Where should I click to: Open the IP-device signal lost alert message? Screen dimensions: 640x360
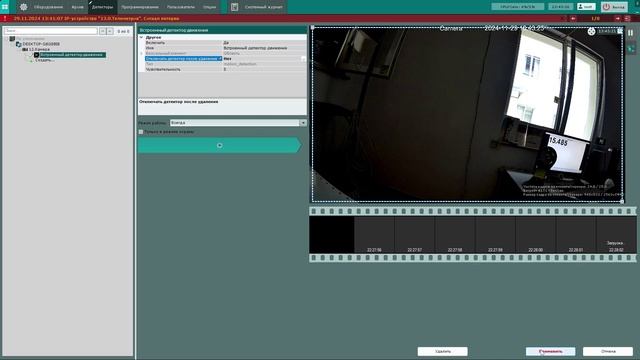point(96,18)
